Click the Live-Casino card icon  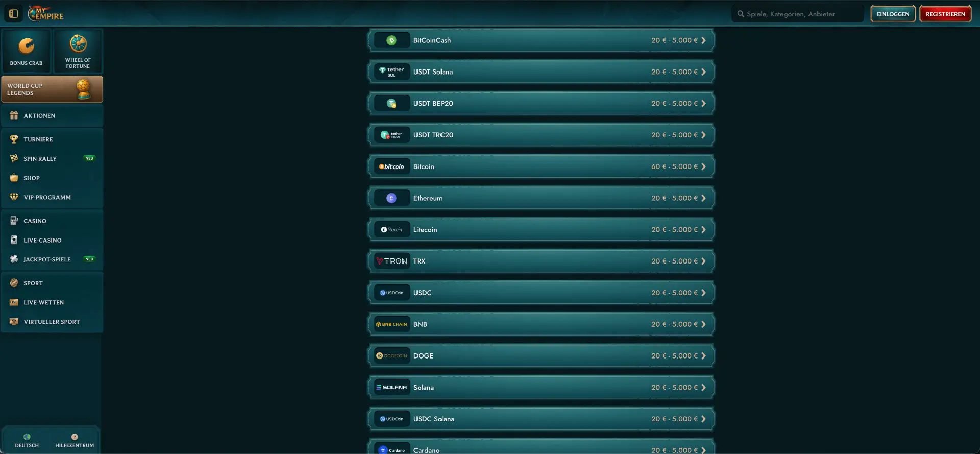(x=14, y=240)
